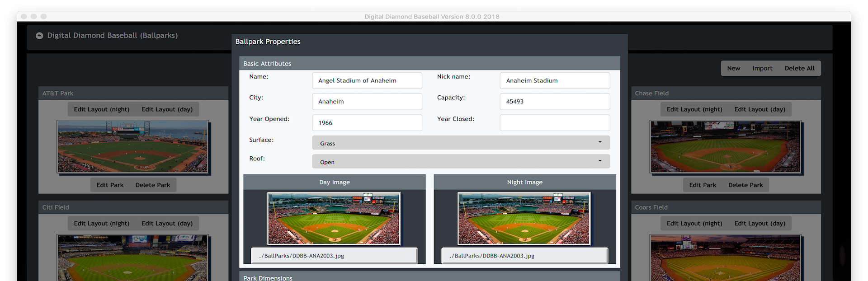This screenshot has height=281, width=868.
Task: Click the New ballpark button
Action: (x=733, y=68)
